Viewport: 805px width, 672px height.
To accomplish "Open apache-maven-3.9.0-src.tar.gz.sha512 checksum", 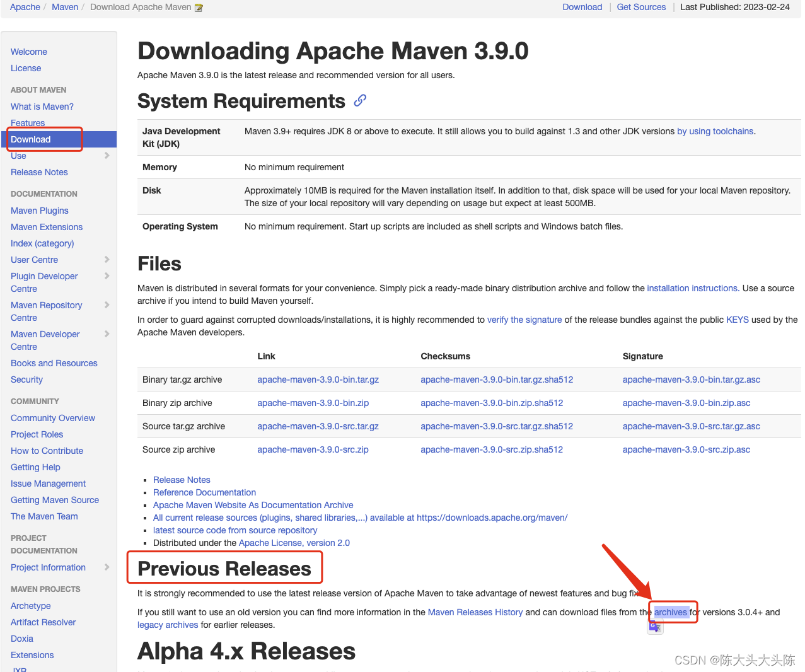I will (x=497, y=426).
